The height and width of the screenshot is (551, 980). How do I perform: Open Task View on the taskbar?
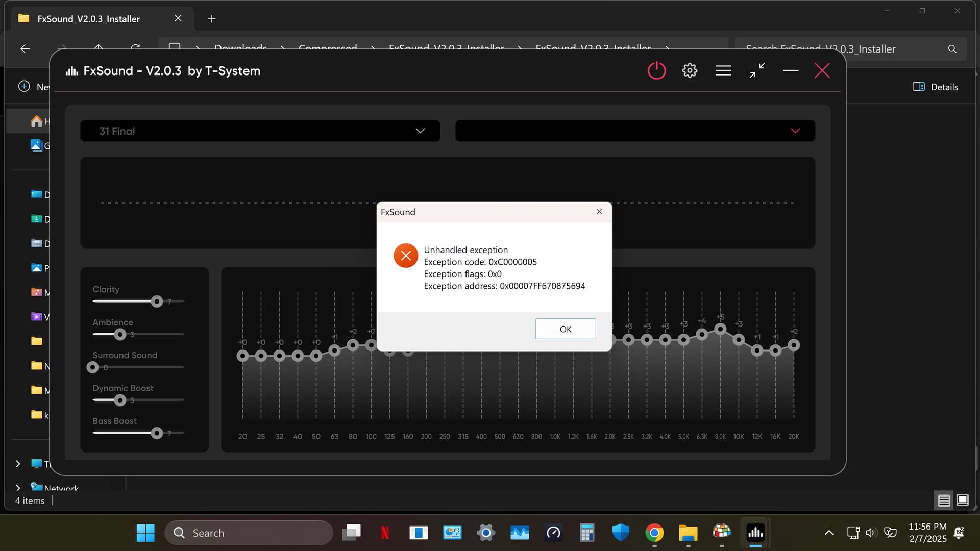point(351,533)
